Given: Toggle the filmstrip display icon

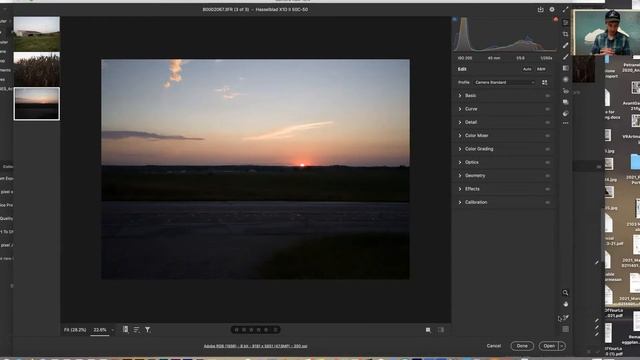Looking at the screenshot, I should 125,329.
